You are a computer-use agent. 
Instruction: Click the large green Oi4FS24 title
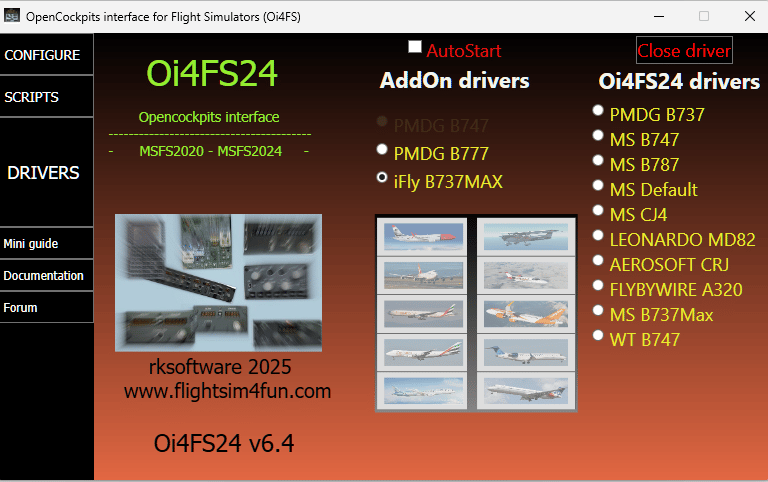(212, 73)
